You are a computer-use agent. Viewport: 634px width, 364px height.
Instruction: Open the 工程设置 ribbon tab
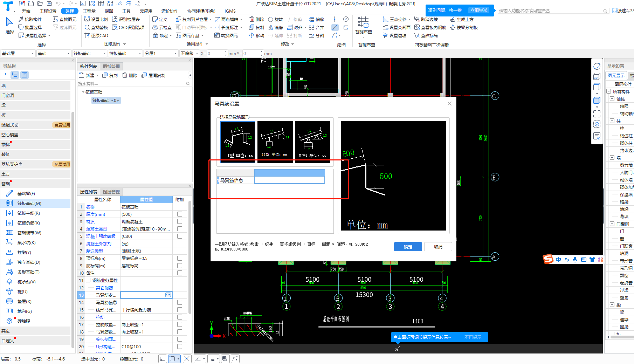click(x=48, y=11)
